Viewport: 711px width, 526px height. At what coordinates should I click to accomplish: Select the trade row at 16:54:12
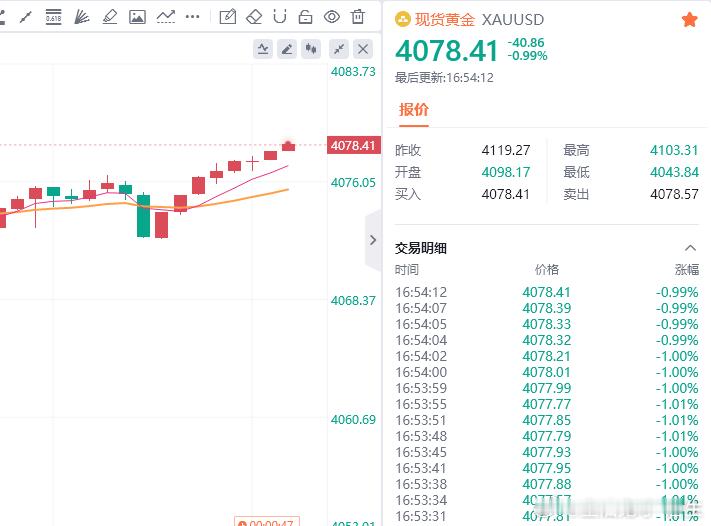click(x=546, y=292)
